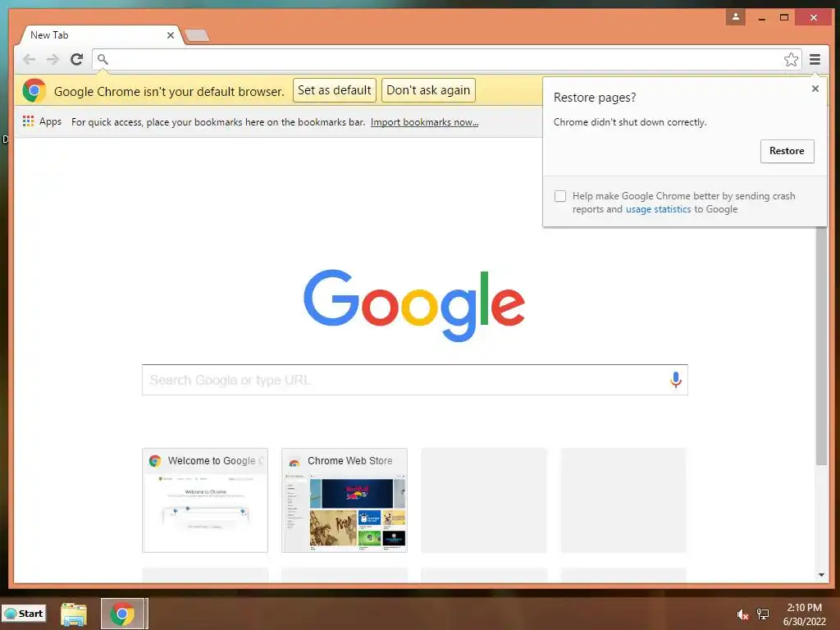Start voice search with microphone icon
This screenshot has height=630, width=840.
point(676,380)
